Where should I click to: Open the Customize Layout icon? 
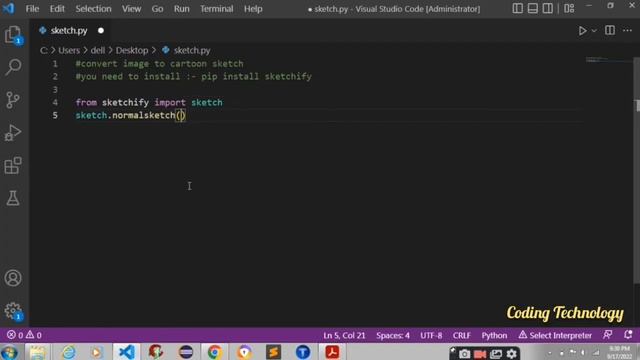coord(569,9)
